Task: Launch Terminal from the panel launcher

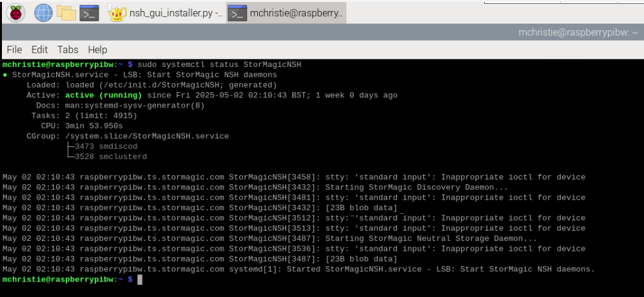Action: (x=89, y=13)
